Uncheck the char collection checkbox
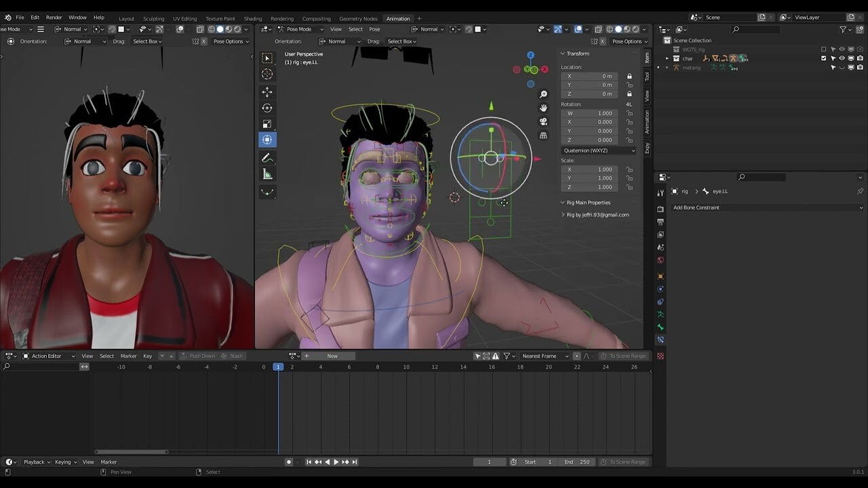The height and width of the screenshot is (488, 868). [823, 58]
